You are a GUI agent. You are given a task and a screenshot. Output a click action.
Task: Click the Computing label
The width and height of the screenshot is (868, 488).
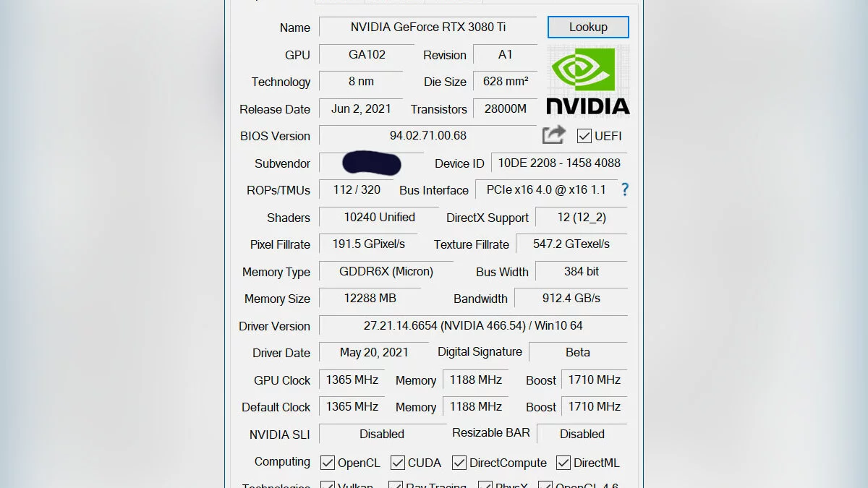pos(282,462)
